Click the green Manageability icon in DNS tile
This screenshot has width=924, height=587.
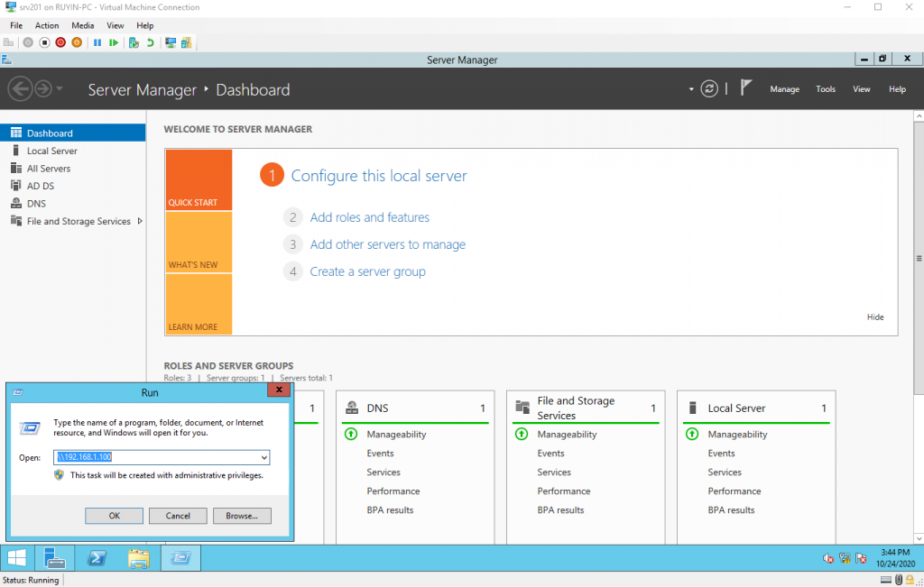pyautogui.click(x=351, y=434)
